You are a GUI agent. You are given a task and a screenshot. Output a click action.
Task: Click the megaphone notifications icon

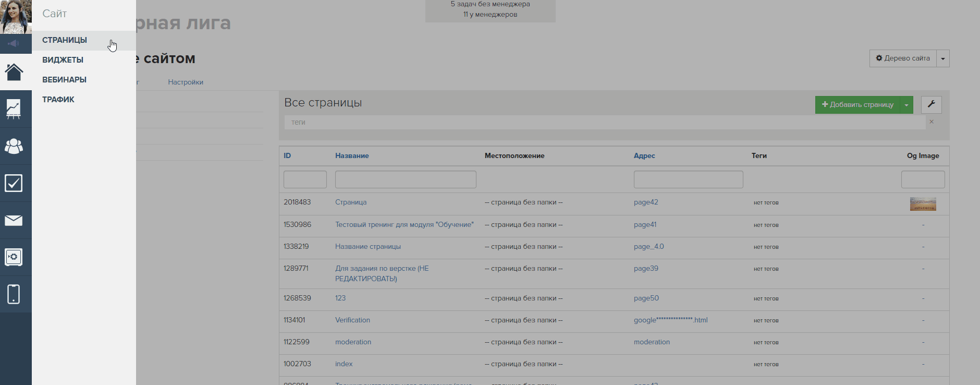coord(14,44)
